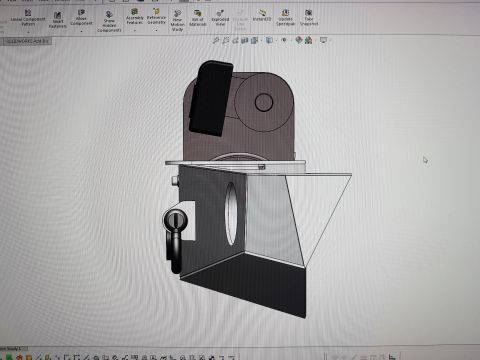Click the Update Speedpak tool

point(285,18)
